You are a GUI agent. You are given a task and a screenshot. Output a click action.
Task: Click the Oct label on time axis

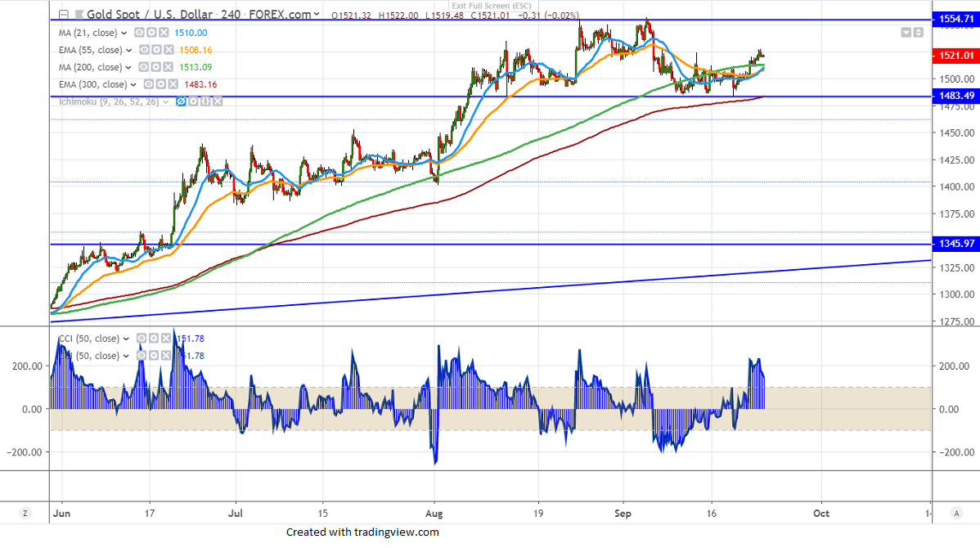coord(821,514)
